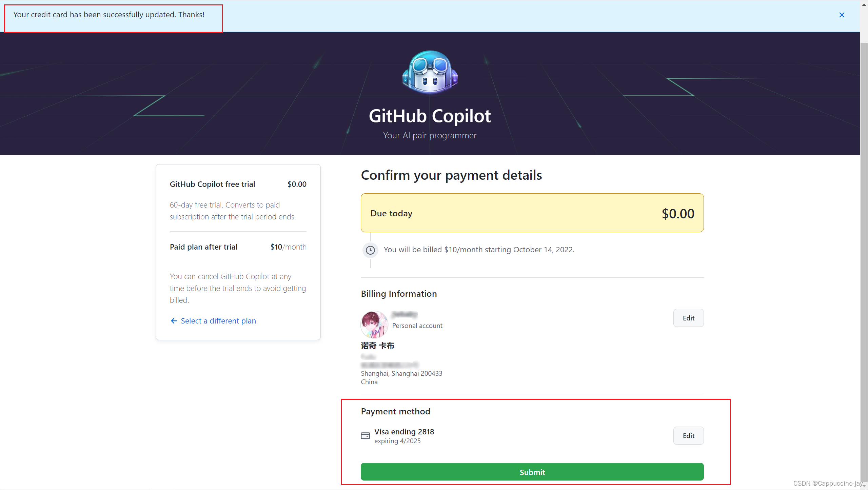Click the clock icon beside billing notice
Image resolution: width=868 pixels, height=490 pixels.
(x=370, y=250)
